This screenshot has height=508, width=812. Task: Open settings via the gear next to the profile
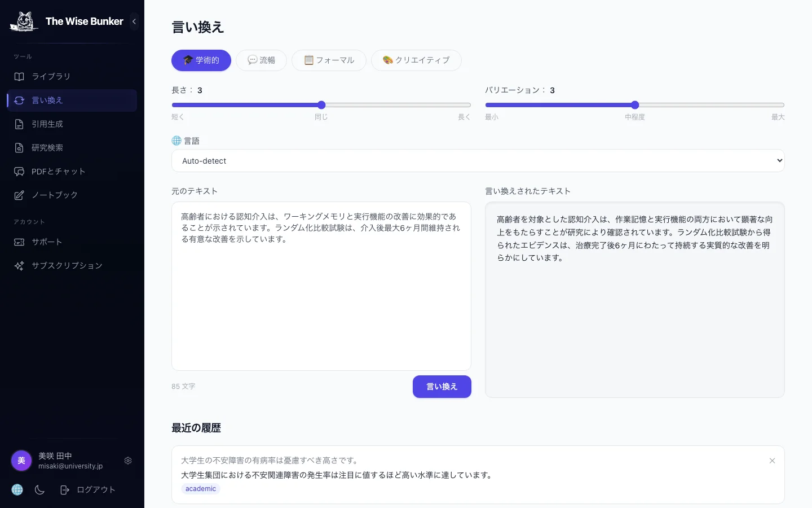(128, 461)
